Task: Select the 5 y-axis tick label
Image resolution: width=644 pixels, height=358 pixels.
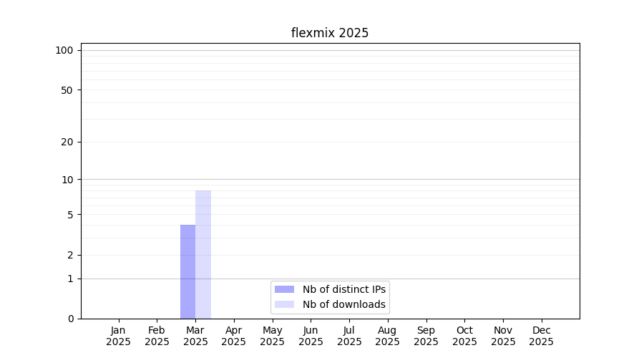Action: [x=70, y=215]
